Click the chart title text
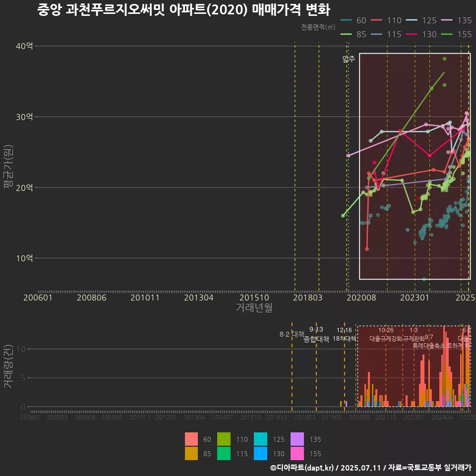Viewport: 476px width, 476px height. 183,10
